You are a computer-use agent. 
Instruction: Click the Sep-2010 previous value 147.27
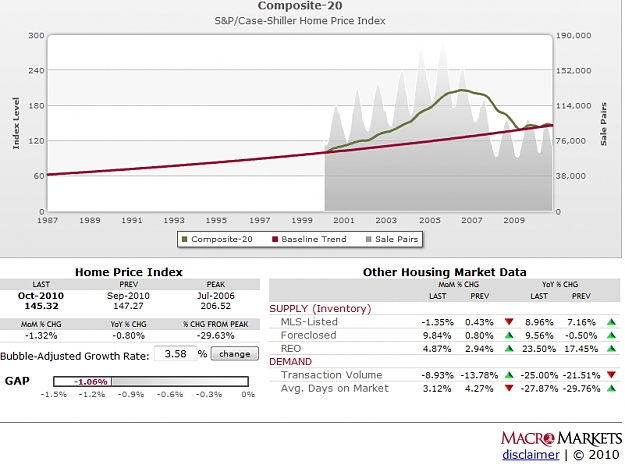click(x=128, y=306)
